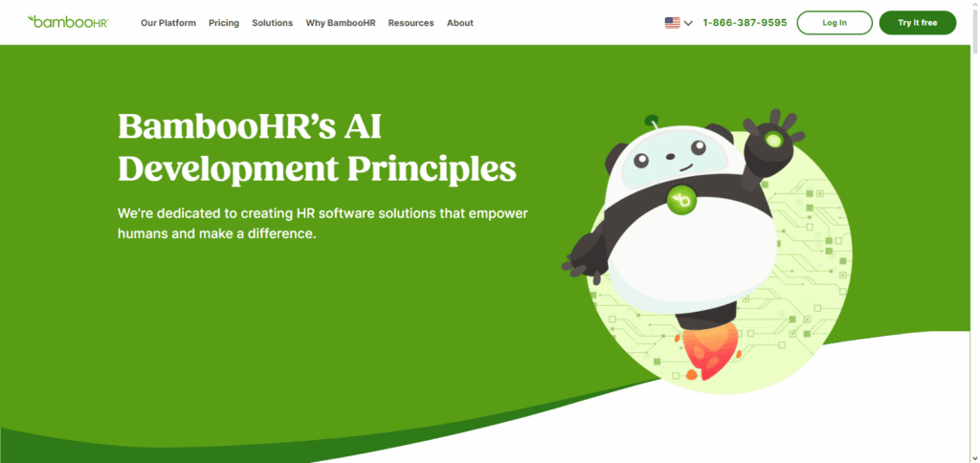980x463 pixels.
Task: Open the Our Platform menu
Action: [168, 23]
